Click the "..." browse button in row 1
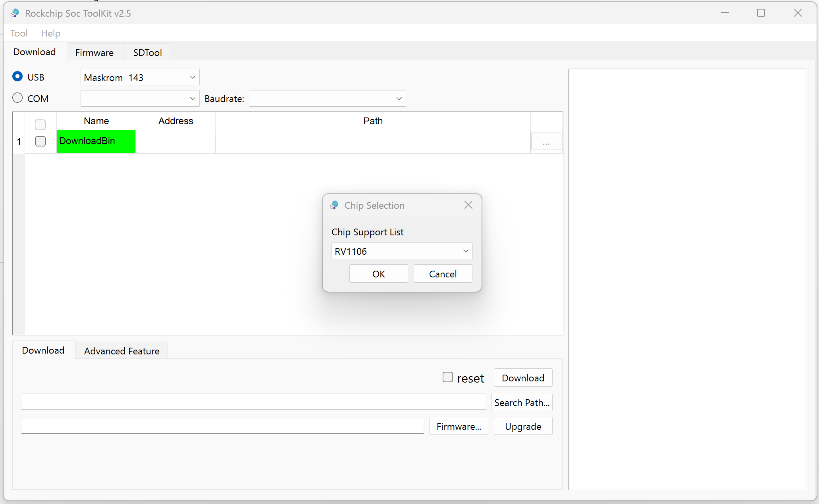The width and height of the screenshot is (819, 504). pyautogui.click(x=546, y=141)
